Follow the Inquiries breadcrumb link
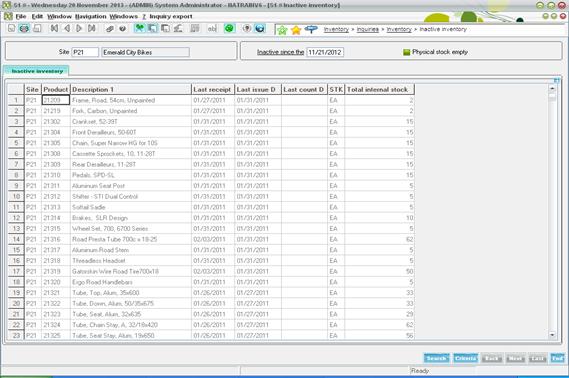 [x=368, y=29]
